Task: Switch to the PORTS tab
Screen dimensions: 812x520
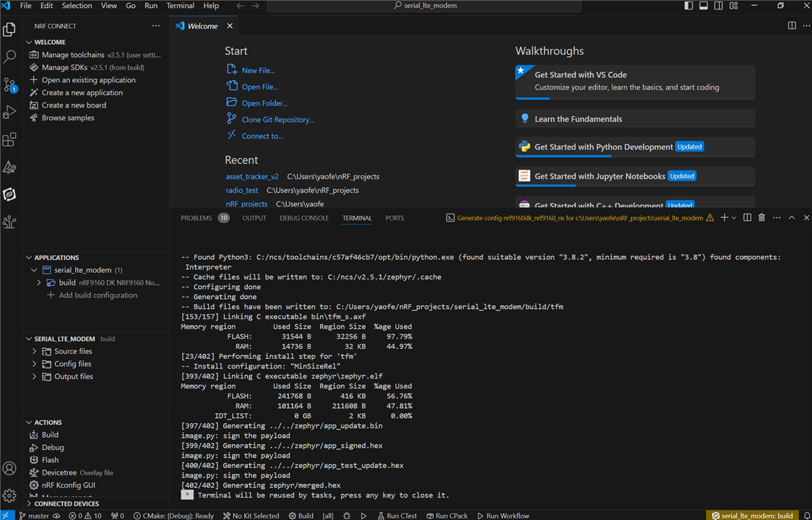Action: [x=394, y=218]
